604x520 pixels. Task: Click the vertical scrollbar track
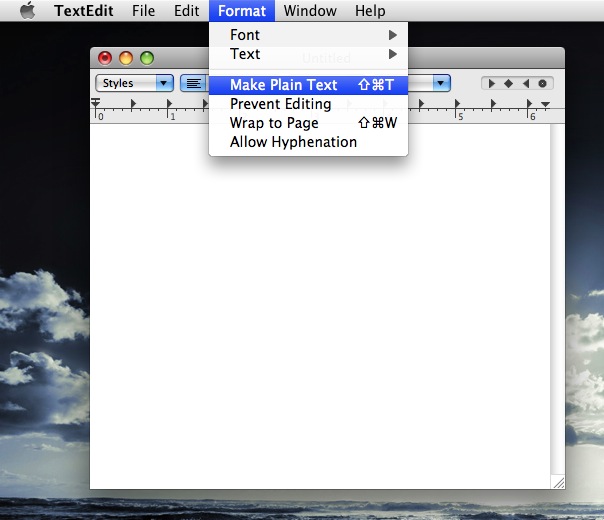click(x=557, y=299)
